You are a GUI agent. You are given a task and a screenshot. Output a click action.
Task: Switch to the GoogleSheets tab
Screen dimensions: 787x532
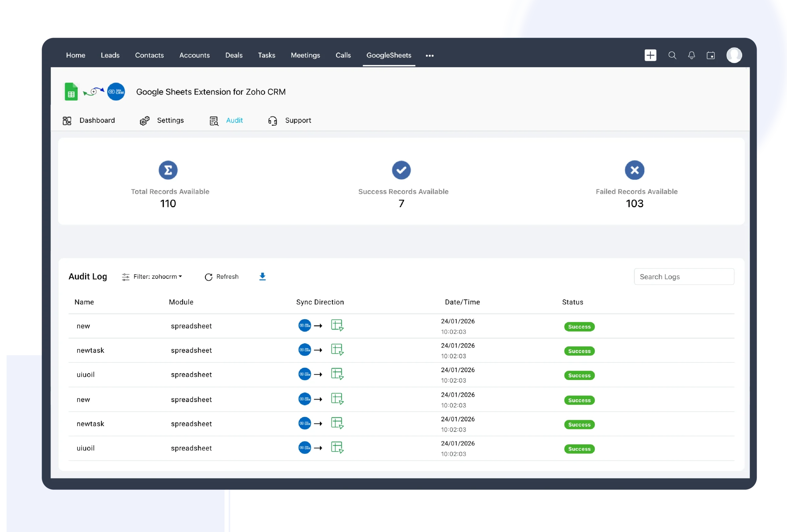389,55
